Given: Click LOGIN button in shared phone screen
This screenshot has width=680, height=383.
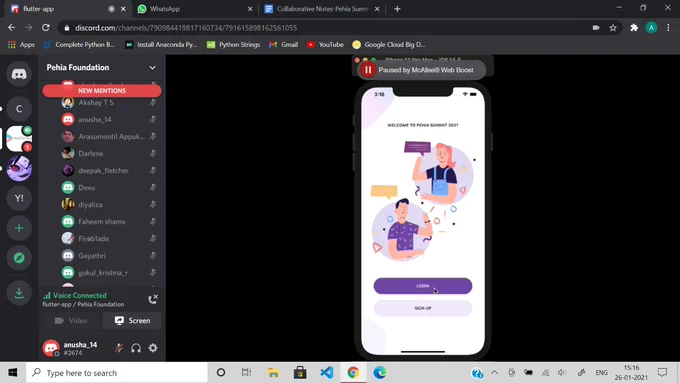Looking at the screenshot, I should pyautogui.click(x=423, y=286).
